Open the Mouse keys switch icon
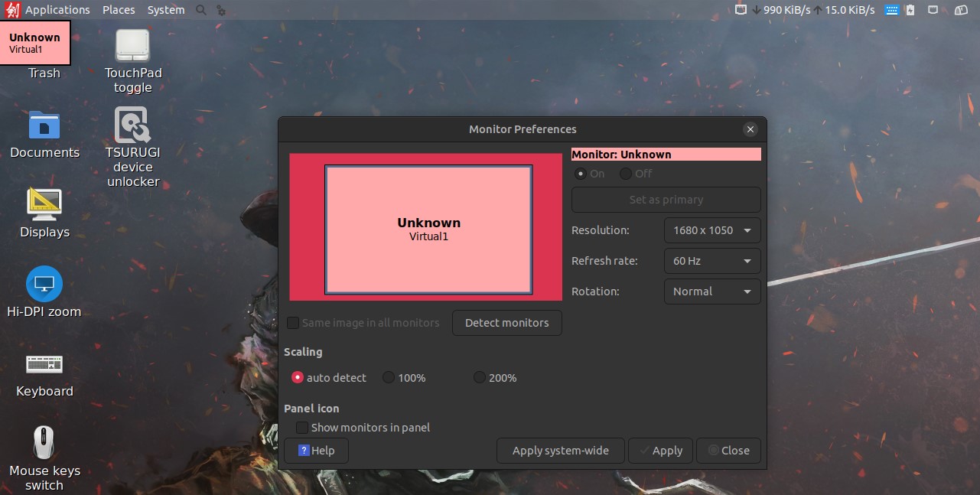 [x=44, y=444]
